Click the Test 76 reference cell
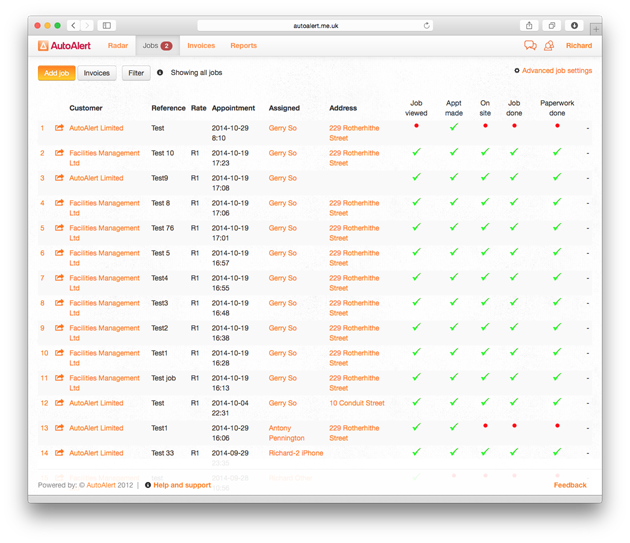 tap(162, 228)
